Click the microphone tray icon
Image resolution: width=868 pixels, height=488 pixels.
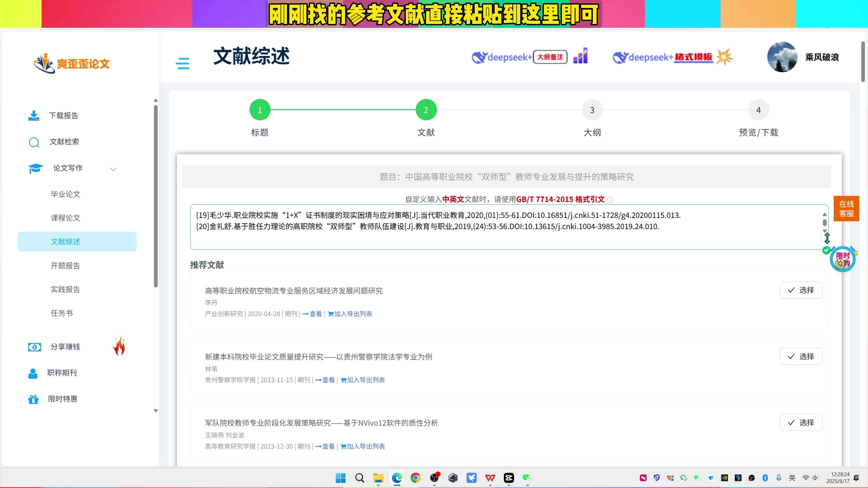(779, 478)
